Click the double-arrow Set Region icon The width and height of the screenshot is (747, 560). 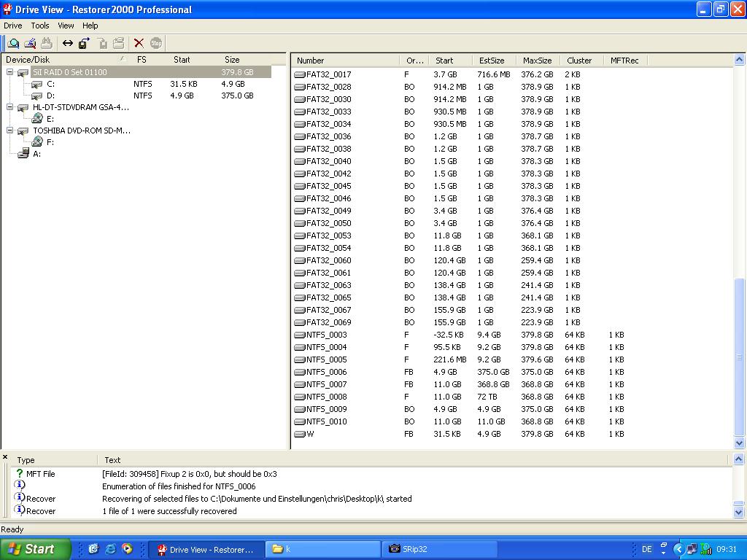(x=68, y=43)
